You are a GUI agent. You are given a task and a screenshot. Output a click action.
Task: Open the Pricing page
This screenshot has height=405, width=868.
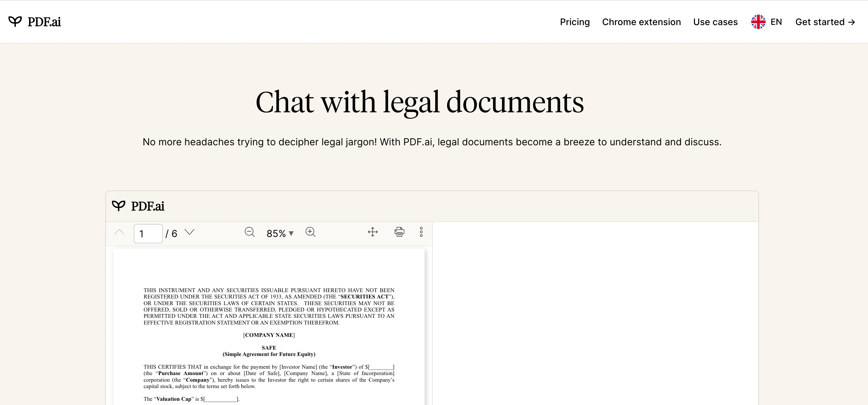pos(574,22)
